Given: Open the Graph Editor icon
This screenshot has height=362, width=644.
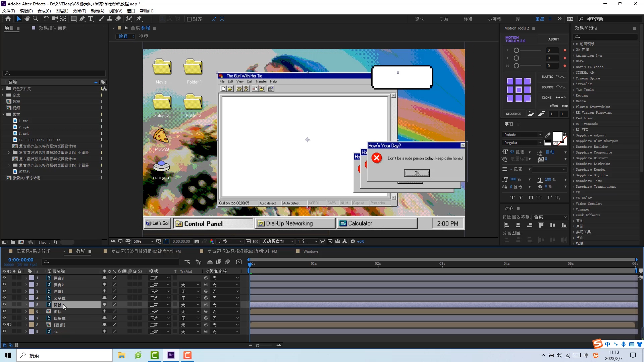Looking at the screenshot, I should point(239,262).
